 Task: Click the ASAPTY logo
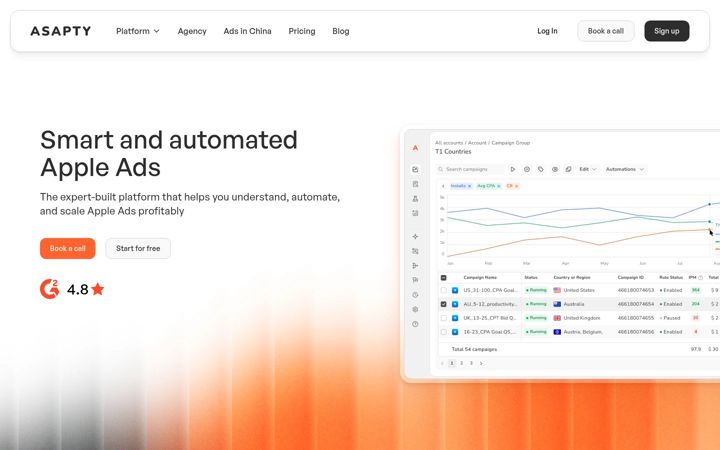pos(61,31)
